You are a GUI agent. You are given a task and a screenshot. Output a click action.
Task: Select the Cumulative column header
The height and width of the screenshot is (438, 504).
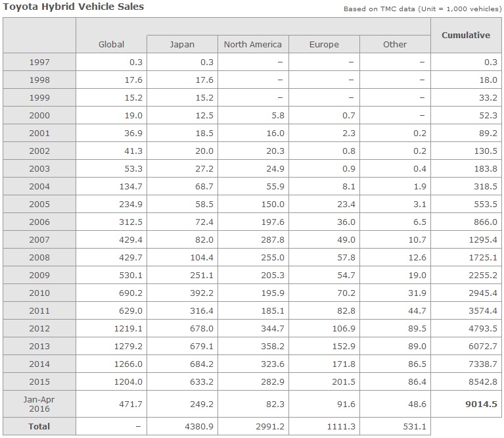466,35
